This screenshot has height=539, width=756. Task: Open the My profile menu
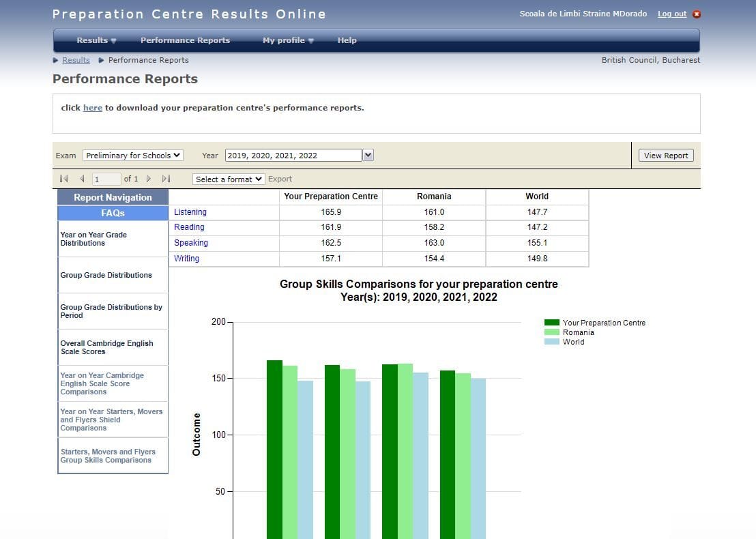click(x=289, y=40)
